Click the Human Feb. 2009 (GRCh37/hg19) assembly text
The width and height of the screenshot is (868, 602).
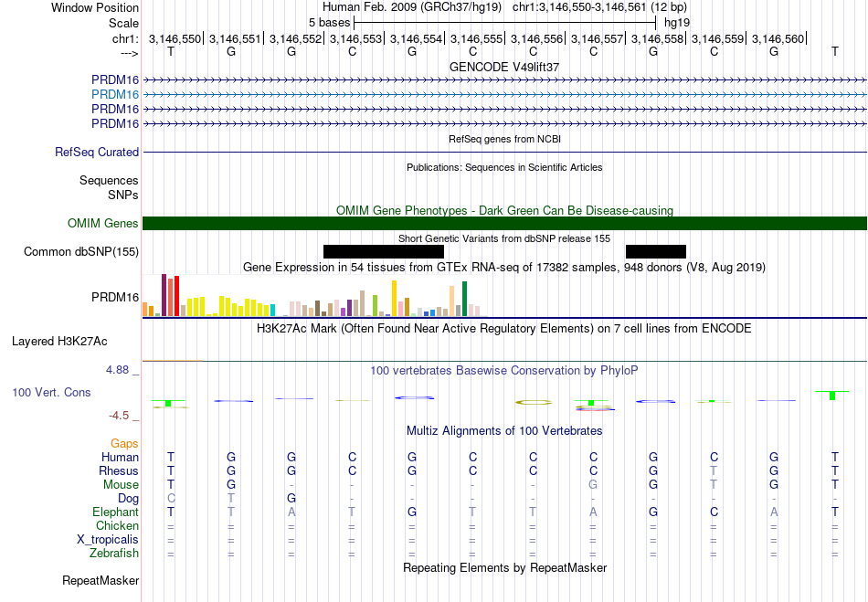(412, 7)
